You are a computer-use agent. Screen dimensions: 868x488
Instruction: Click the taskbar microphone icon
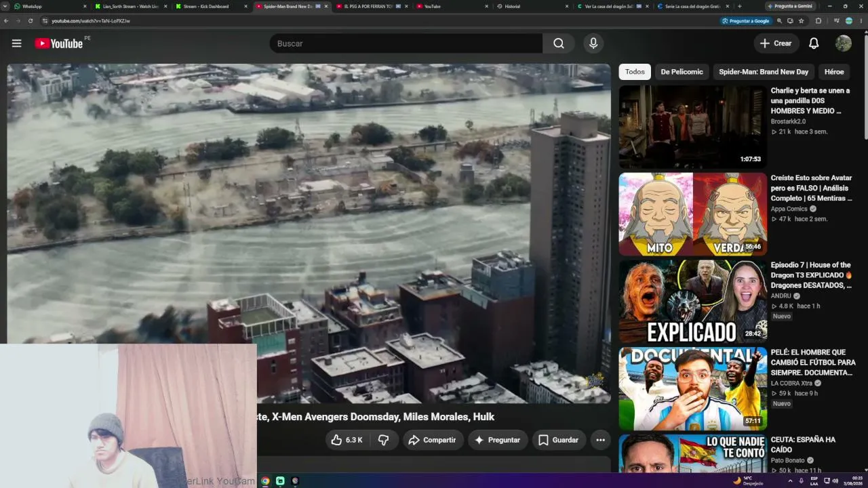(801, 481)
